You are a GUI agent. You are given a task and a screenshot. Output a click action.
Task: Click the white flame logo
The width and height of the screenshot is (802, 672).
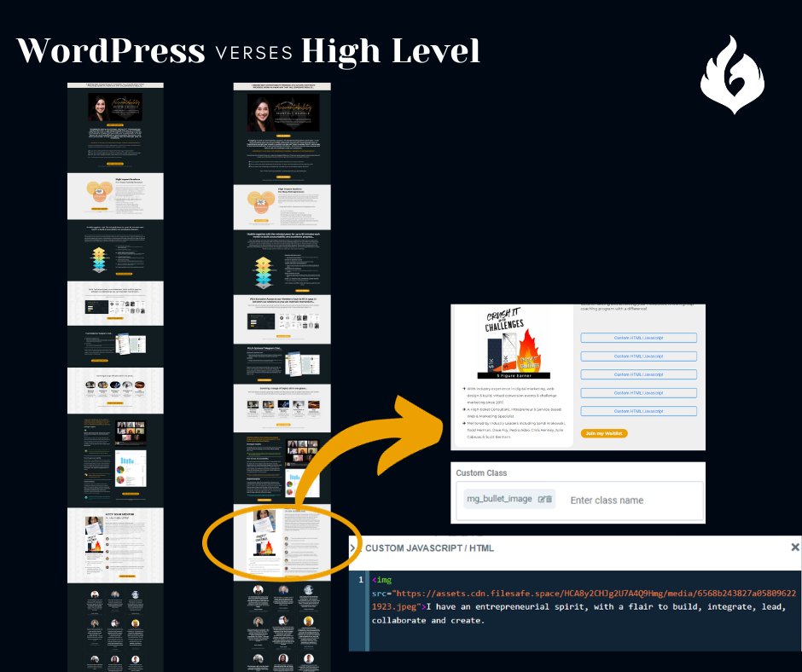coord(732,75)
